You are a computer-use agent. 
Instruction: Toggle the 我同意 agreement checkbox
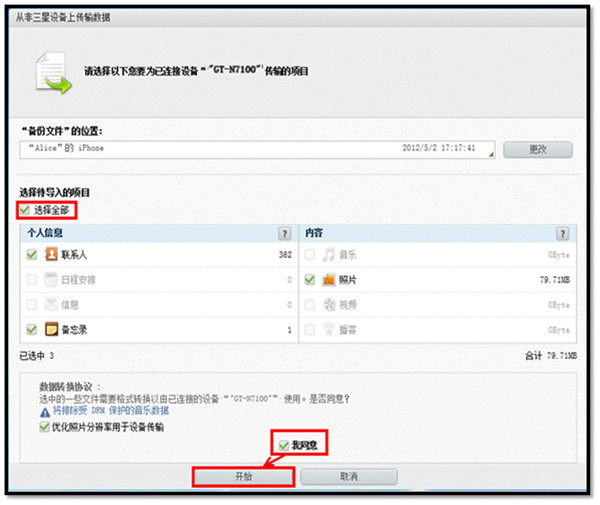click(x=284, y=445)
